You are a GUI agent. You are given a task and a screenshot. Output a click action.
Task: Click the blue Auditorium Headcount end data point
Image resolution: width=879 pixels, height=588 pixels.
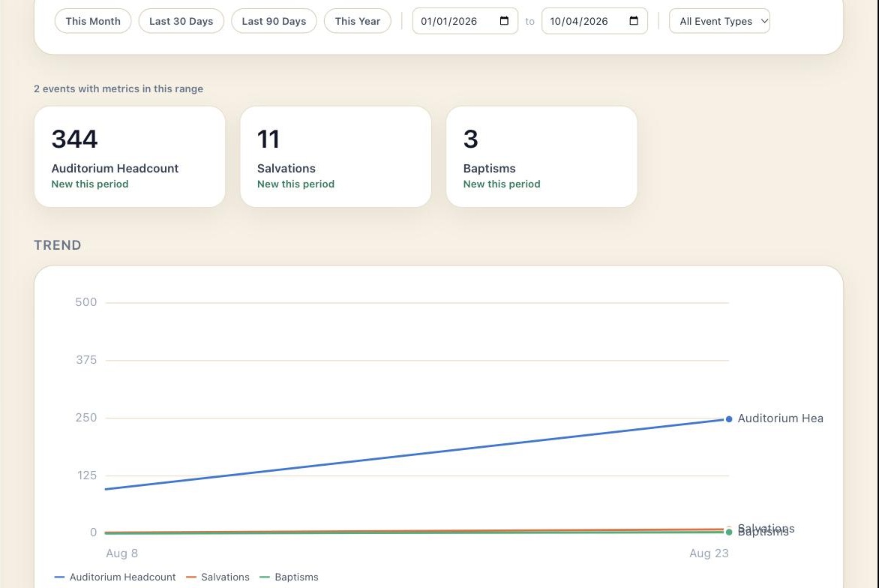[729, 418]
